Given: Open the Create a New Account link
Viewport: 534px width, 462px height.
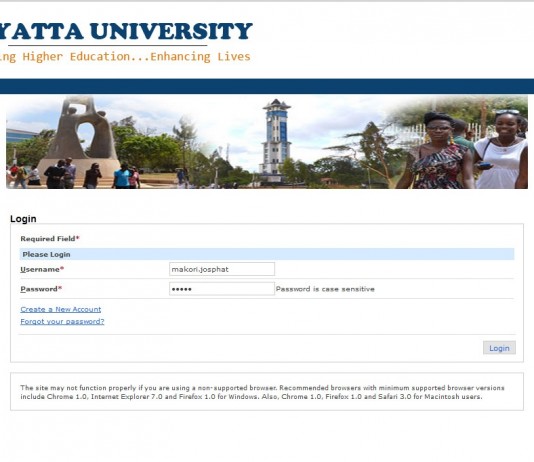Looking at the screenshot, I should tap(61, 309).
